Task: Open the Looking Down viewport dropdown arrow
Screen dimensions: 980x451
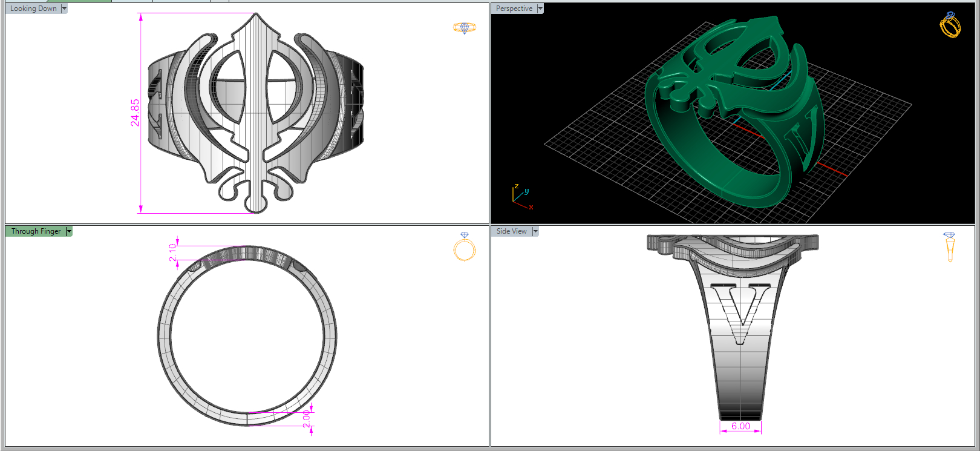Action: [x=64, y=8]
